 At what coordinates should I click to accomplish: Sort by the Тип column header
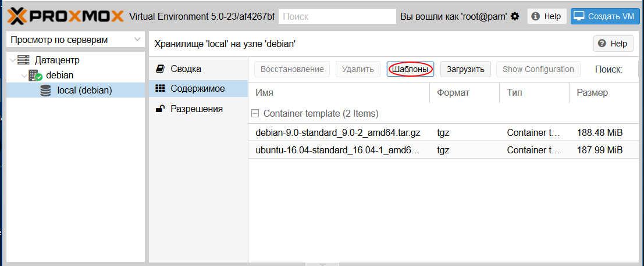tap(534, 92)
